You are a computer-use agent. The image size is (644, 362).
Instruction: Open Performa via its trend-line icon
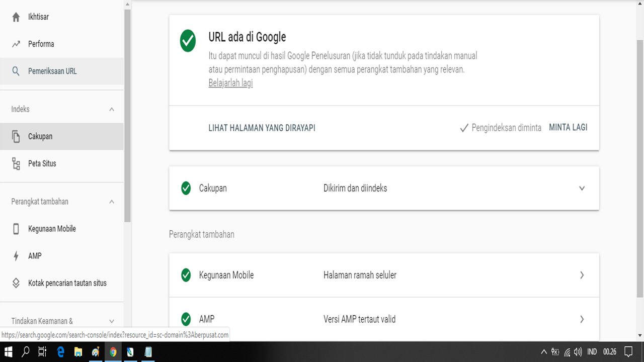[16, 44]
